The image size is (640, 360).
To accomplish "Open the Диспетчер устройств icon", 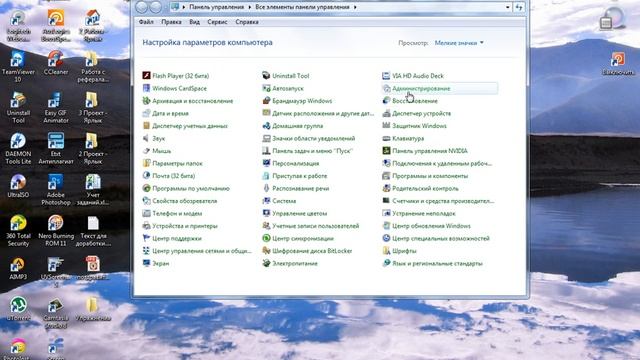I will [386, 113].
